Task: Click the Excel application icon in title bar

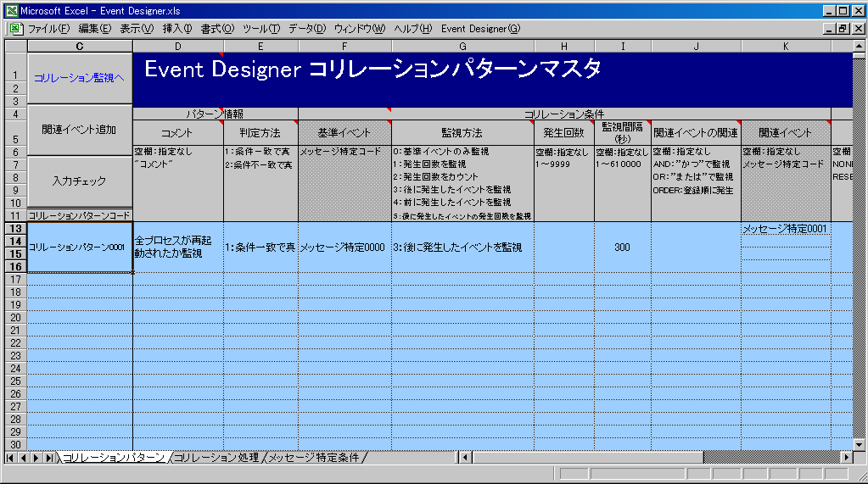Action: [x=11, y=10]
